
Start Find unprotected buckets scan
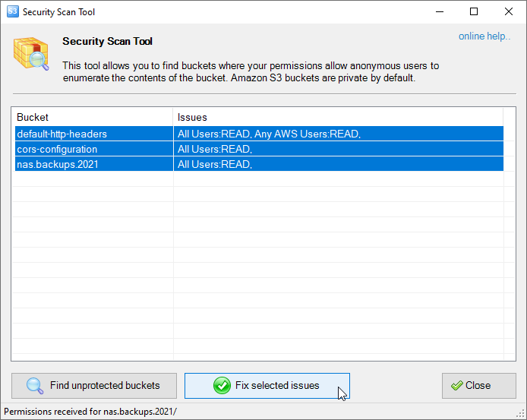[94, 386]
